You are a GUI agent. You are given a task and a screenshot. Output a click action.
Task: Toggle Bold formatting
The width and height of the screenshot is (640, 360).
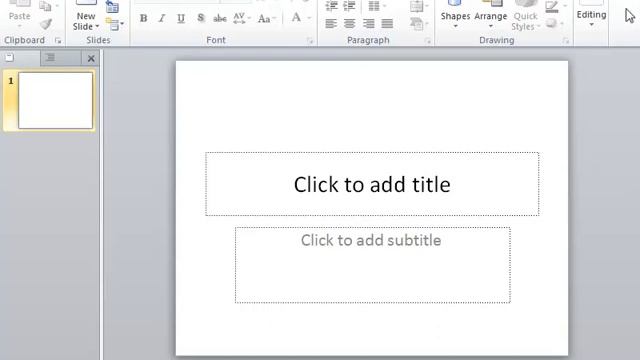(x=143, y=18)
